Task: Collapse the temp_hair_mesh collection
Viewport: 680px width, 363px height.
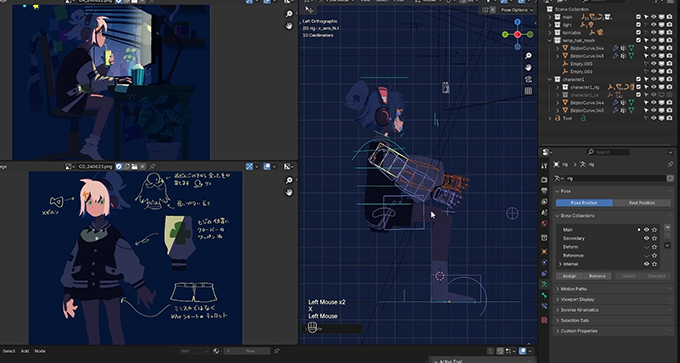Action: (x=550, y=40)
